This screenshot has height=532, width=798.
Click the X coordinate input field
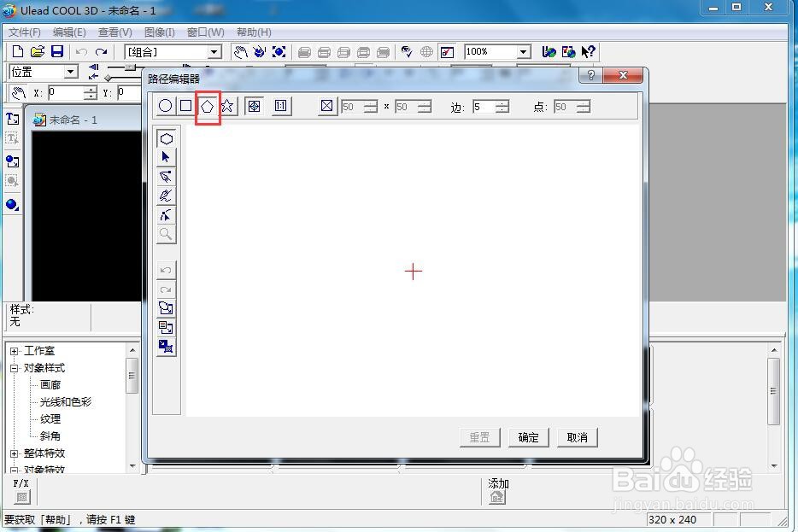[x=66, y=92]
